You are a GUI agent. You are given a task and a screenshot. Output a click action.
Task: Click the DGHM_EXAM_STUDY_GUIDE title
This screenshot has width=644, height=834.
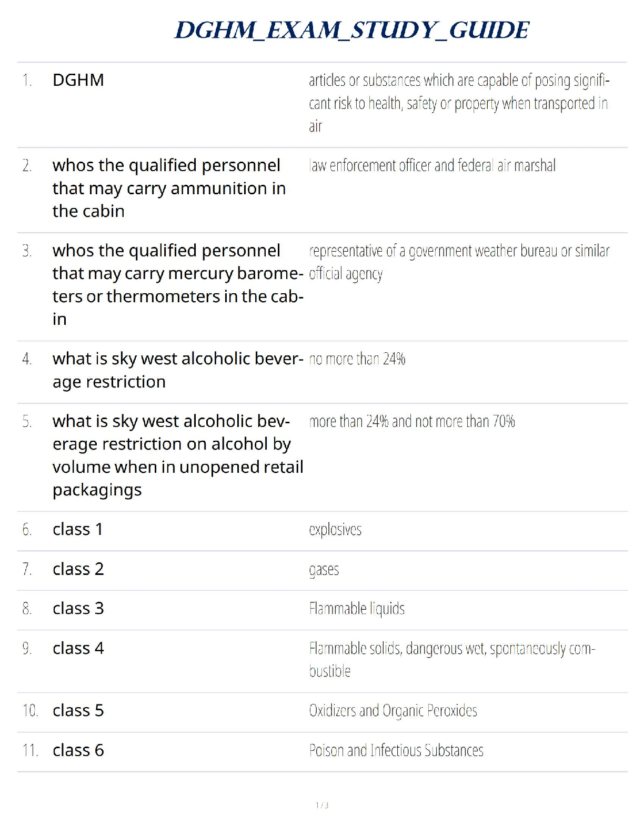point(351,31)
